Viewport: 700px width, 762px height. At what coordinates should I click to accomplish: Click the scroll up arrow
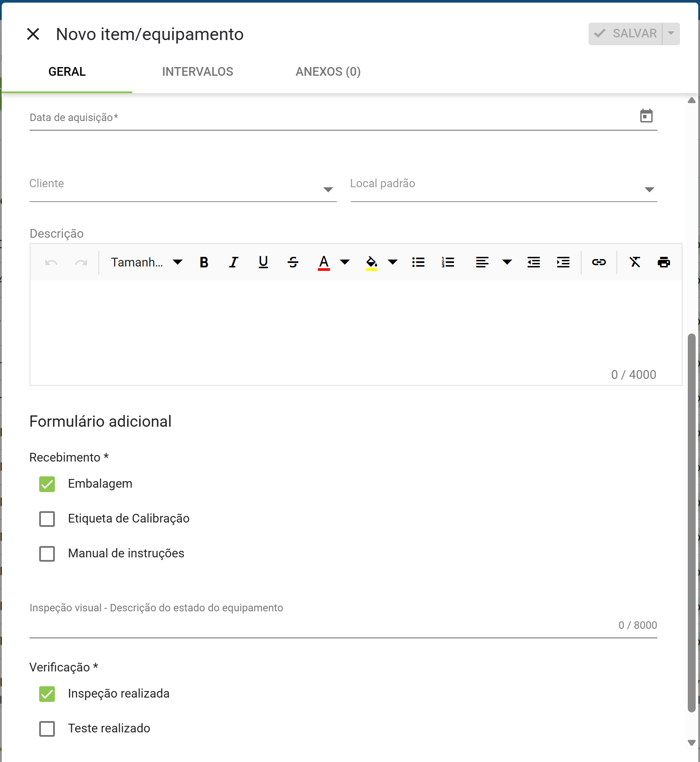[692, 101]
